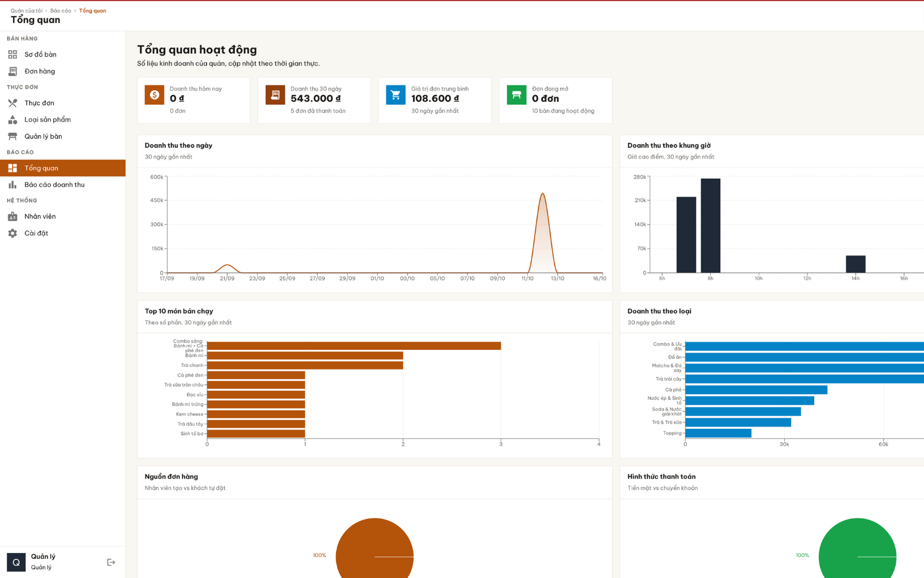Click the 0 đơn open orders value
The width and height of the screenshot is (924, 578).
[546, 99]
